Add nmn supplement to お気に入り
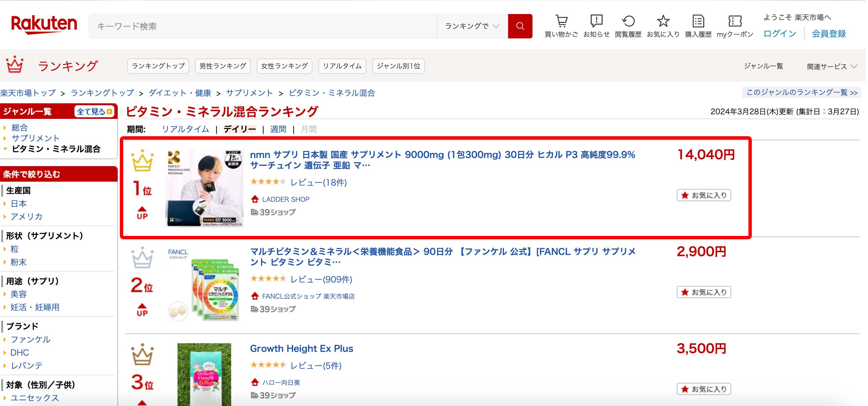868x406 pixels. click(x=704, y=195)
